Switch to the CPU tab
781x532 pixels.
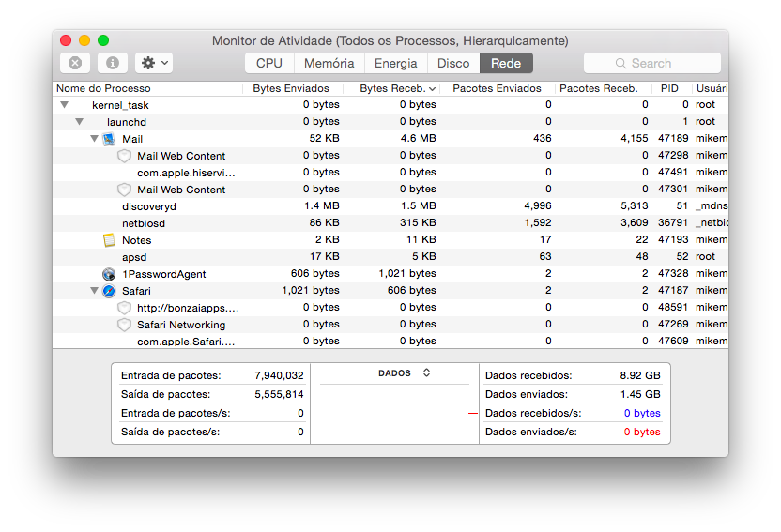pos(269,63)
